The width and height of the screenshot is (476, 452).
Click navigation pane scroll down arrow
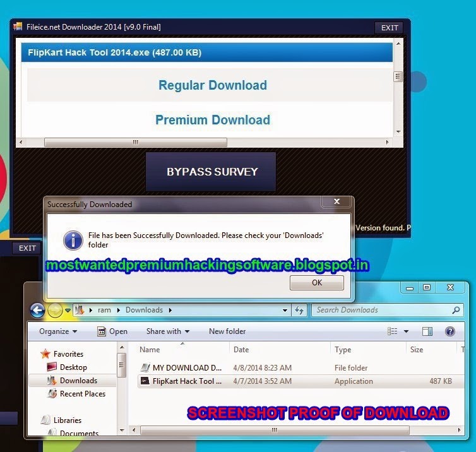click(x=122, y=430)
